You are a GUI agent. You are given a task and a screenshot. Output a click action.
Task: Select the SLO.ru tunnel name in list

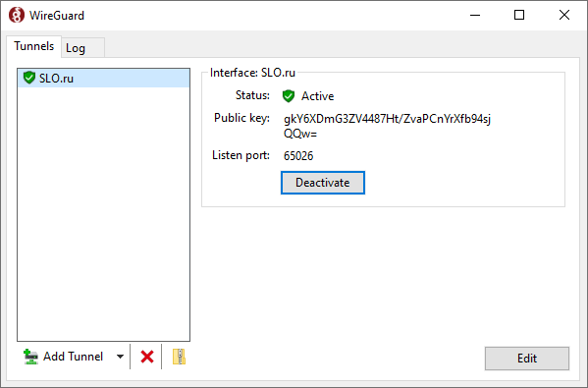(x=56, y=79)
